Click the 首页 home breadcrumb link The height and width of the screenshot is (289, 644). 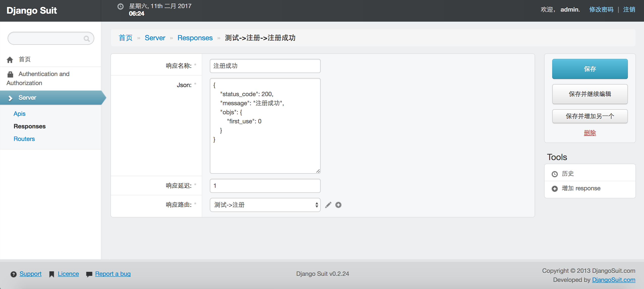pyautogui.click(x=126, y=38)
